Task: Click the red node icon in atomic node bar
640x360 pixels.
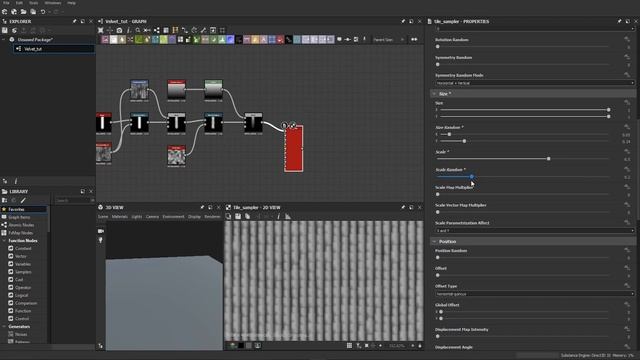Action: click(280, 40)
